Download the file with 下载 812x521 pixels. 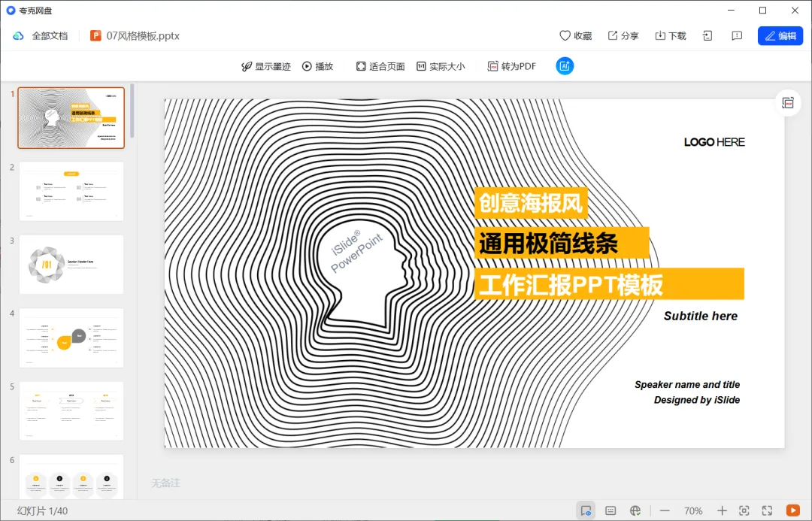tap(671, 36)
